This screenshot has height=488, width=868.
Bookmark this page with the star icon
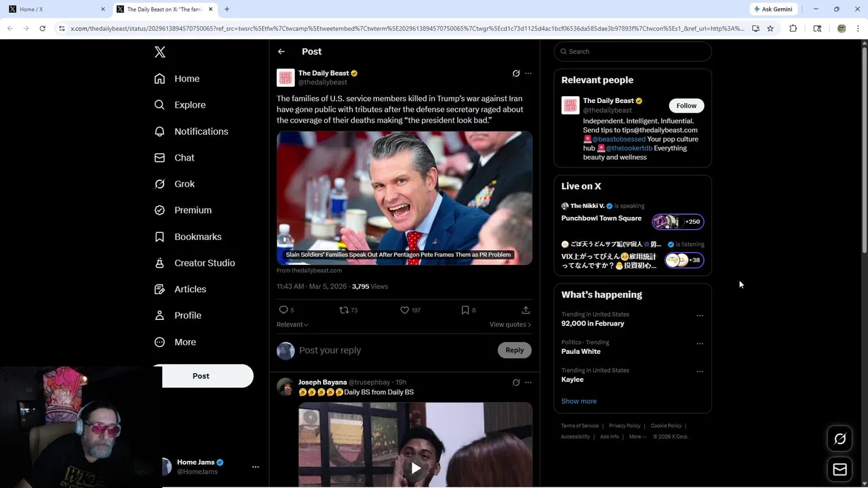coord(770,28)
